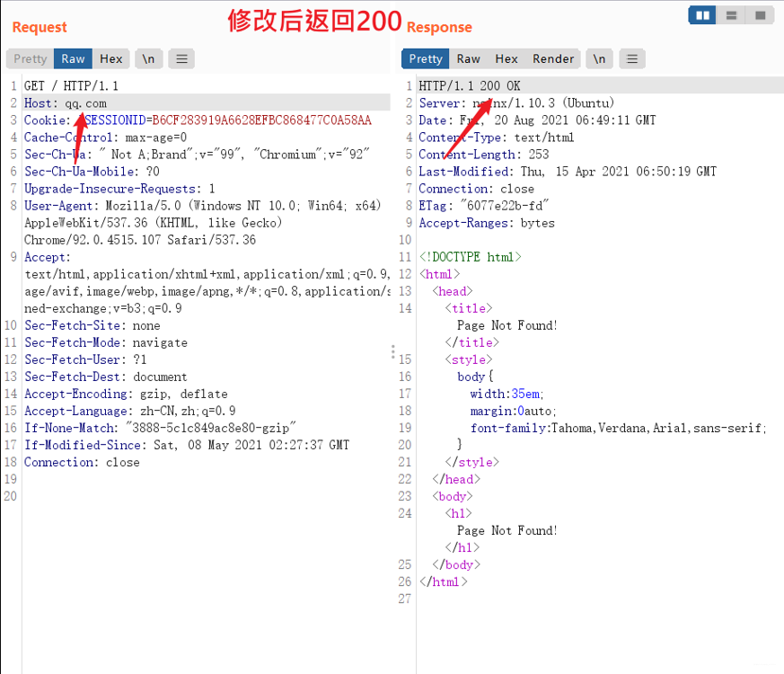784x674 pixels.
Task: Click the Last-Modified response header
Action: [568, 172]
